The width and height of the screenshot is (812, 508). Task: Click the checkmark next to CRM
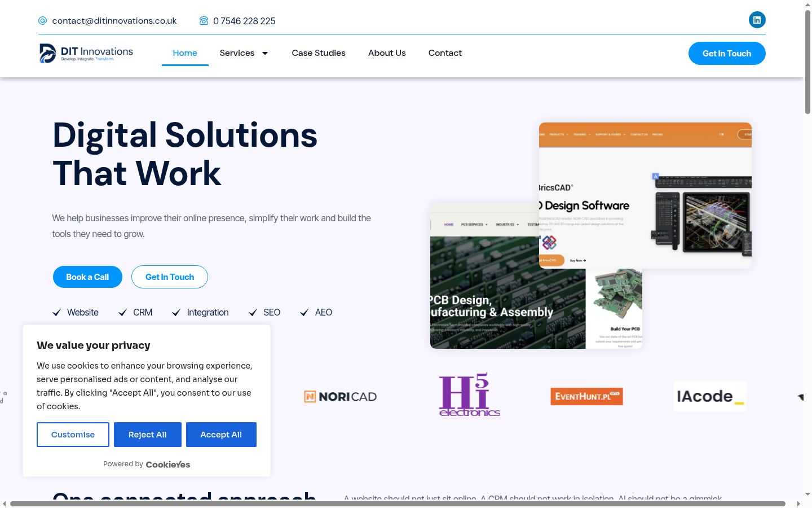[x=122, y=313]
